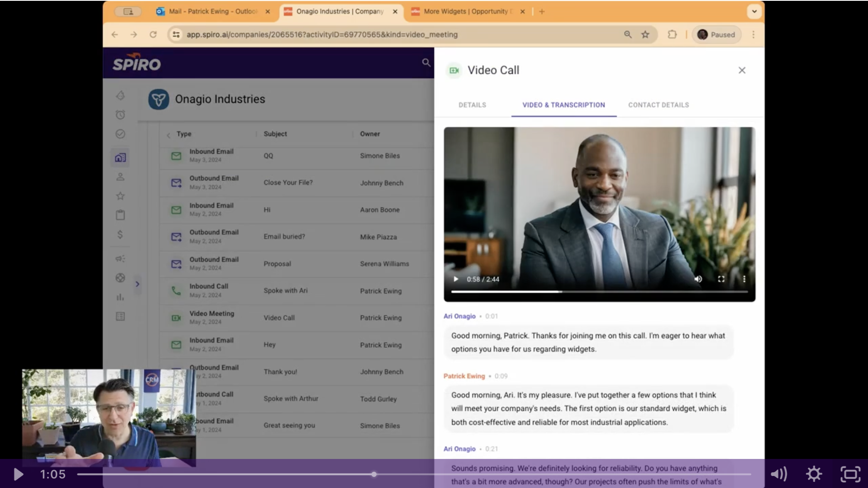This screenshot has width=868, height=488.
Task: Open the Contact Details tab
Action: [x=658, y=105]
